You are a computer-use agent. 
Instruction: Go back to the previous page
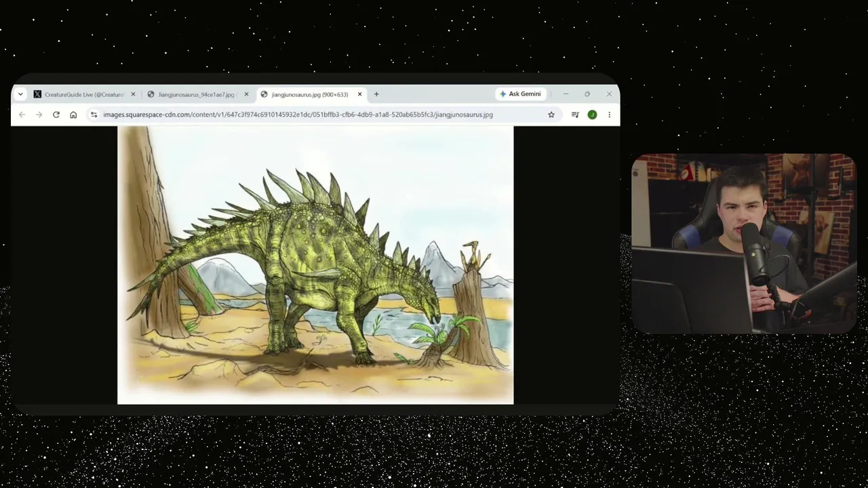coord(22,115)
